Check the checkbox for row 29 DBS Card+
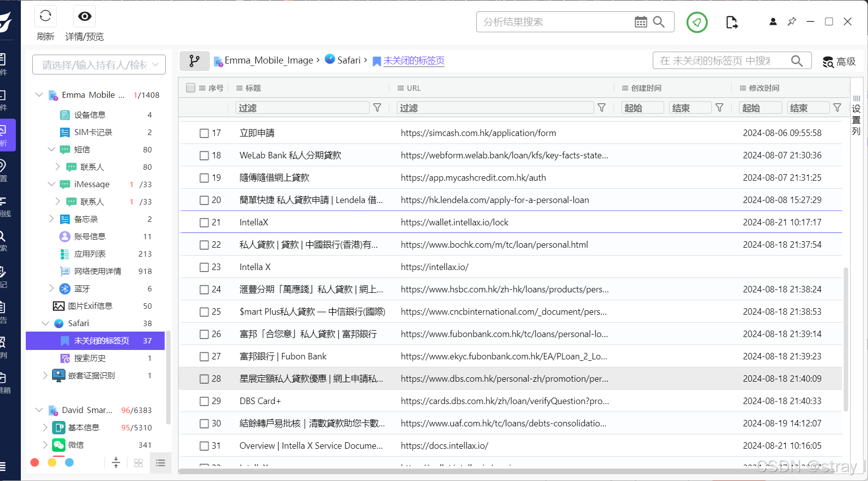868x481 pixels. coord(204,401)
